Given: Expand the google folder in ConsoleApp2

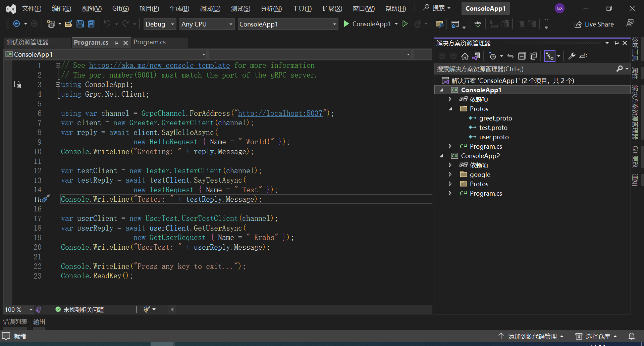Looking at the screenshot, I should click(x=450, y=175).
